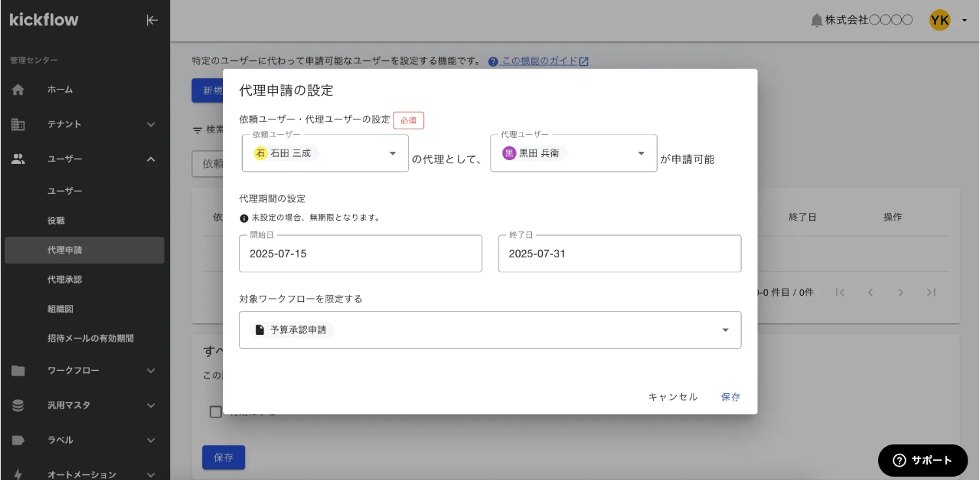Go to first page pagination icon
This screenshot has height=480, width=980.
coord(840,293)
